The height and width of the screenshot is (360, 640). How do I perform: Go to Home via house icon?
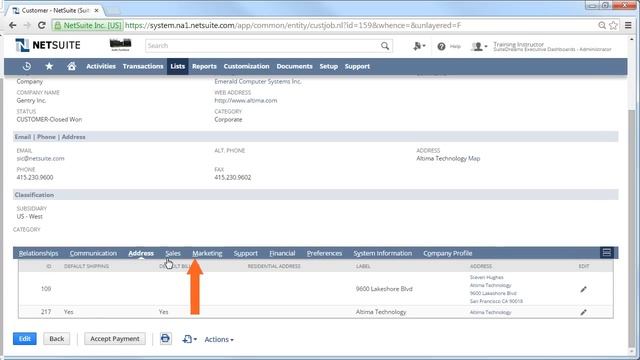[71, 66]
